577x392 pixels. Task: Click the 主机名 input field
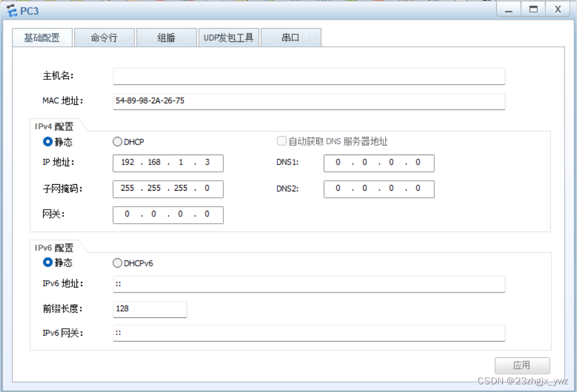(309, 76)
